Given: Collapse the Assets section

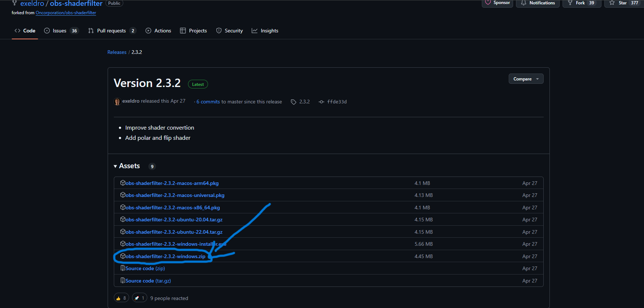Looking at the screenshot, I should click(127, 166).
